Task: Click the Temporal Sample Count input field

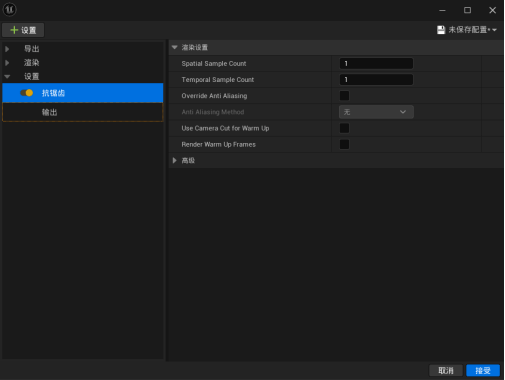Action: 376,80
